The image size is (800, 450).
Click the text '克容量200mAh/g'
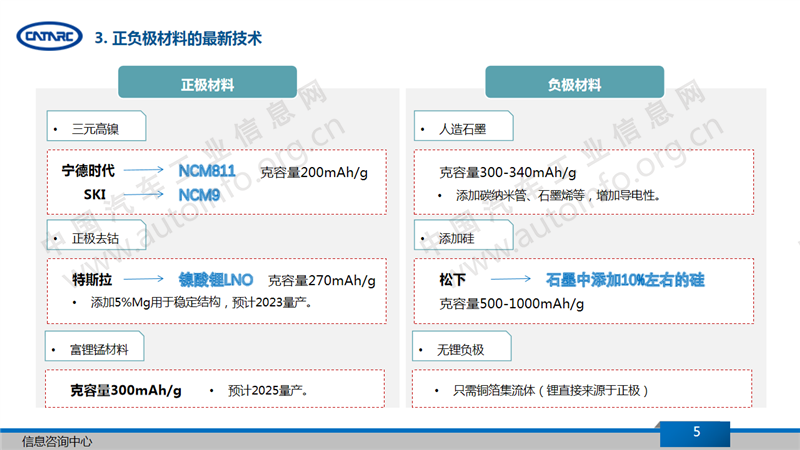pyautogui.click(x=314, y=173)
